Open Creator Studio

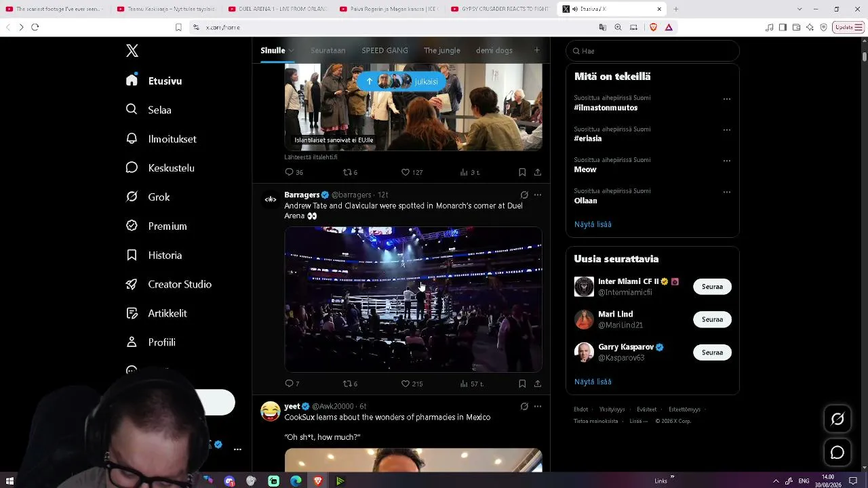(169, 285)
